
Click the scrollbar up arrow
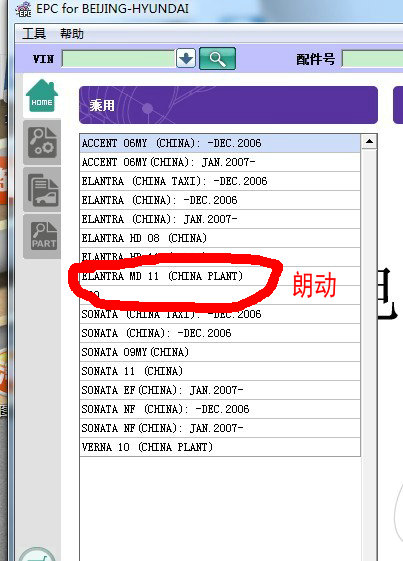[x=369, y=142]
